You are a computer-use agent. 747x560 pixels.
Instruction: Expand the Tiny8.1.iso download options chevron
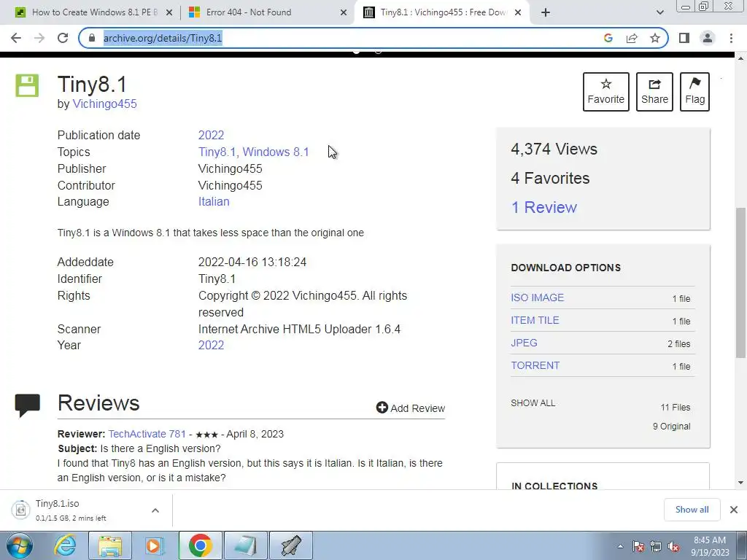click(155, 510)
